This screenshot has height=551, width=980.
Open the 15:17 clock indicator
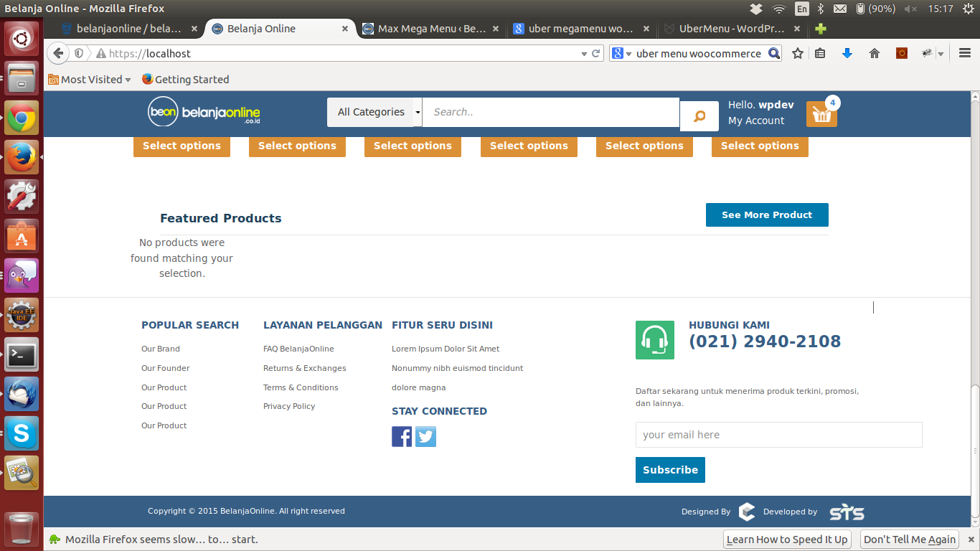pyautogui.click(x=940, y=9)
